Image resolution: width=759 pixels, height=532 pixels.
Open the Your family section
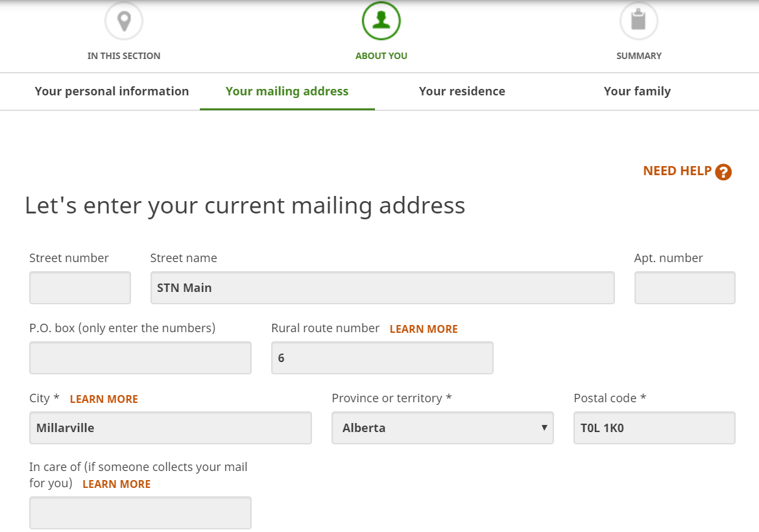point(637,91)
